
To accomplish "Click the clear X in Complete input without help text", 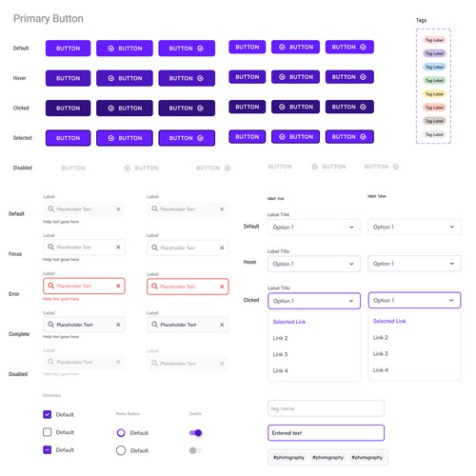I will (x=222, y=325).
